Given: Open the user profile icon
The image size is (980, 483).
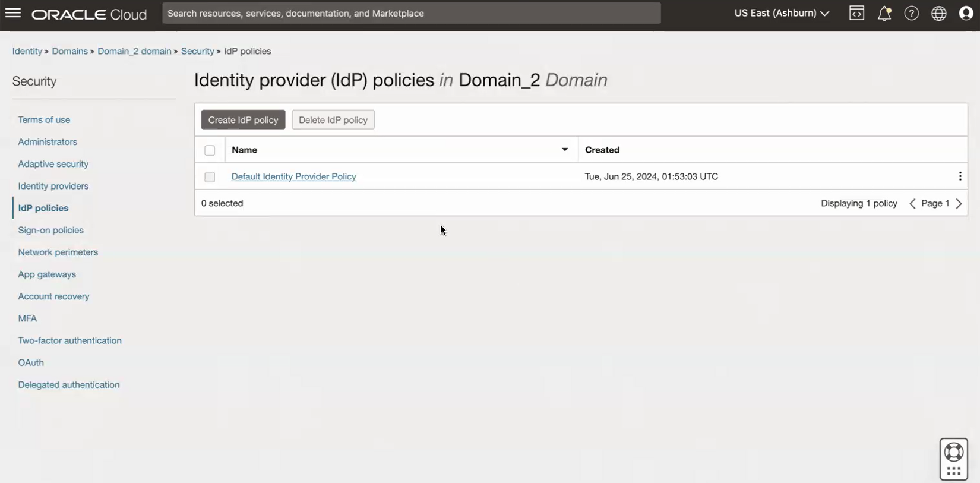Looking at the screenshot, I should (966, 13).
